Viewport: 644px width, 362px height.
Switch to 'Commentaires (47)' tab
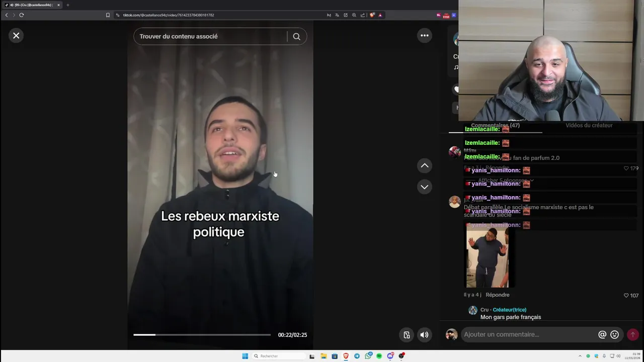click(x=495, y=125)
